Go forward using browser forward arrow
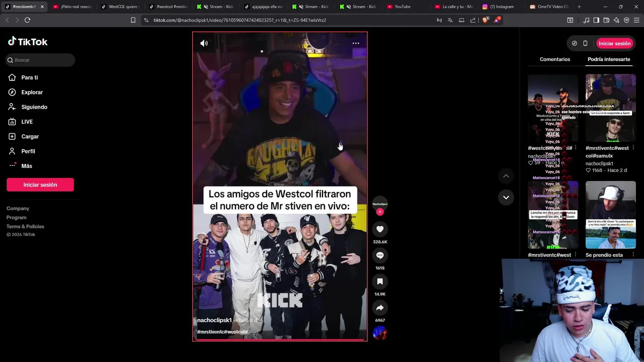This screenshot has width=644, height=362. tap(17, 20)
